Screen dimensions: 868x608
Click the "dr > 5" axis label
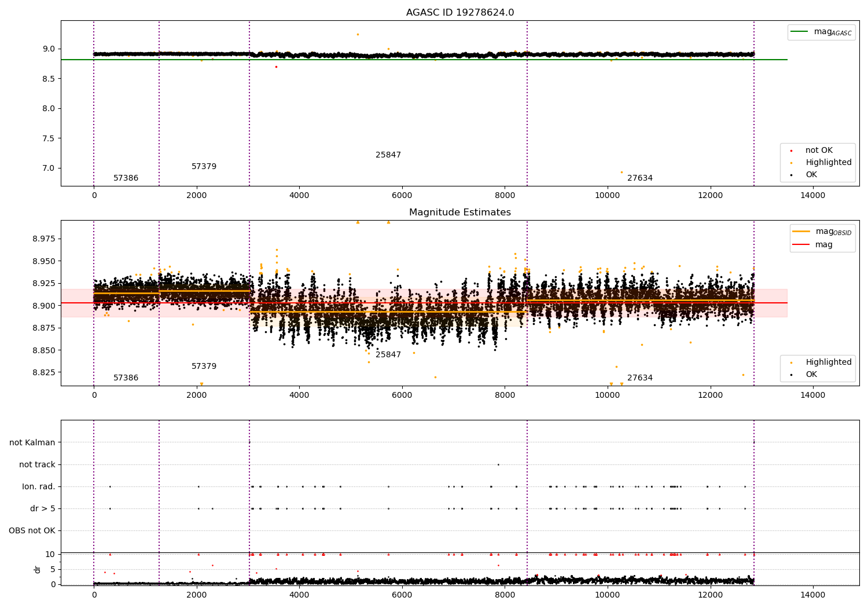[x=43, y=508]
